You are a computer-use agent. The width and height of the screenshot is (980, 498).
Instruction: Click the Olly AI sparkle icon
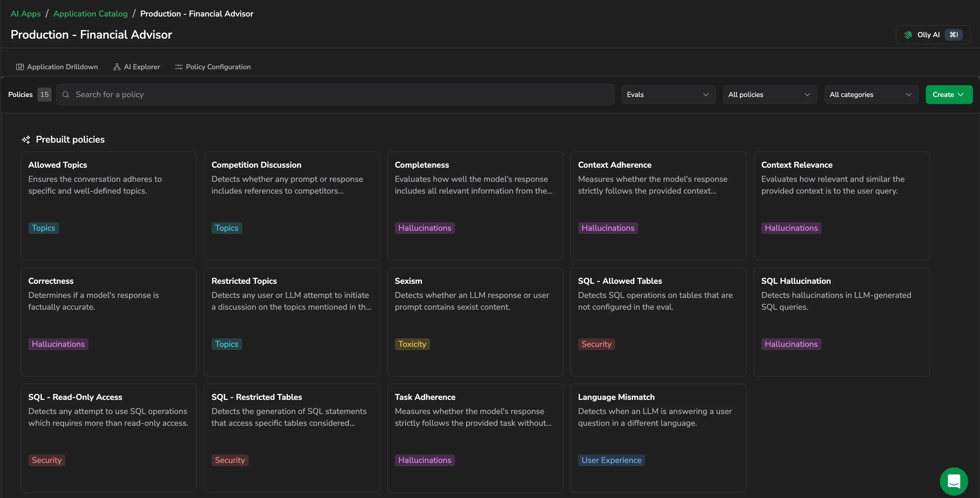pyautogui.click(x=908, y=35)
